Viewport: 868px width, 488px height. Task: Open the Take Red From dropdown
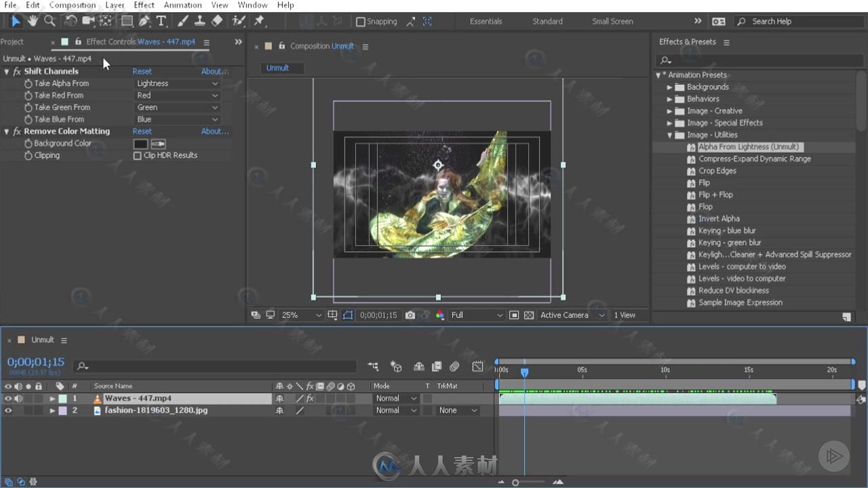pyautogui.click(x=177, y=96)
